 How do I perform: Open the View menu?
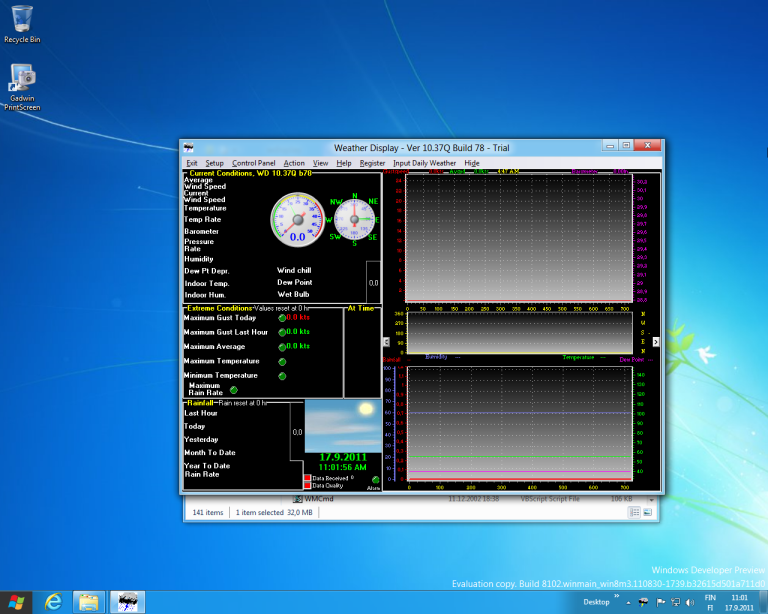(320, 163)
